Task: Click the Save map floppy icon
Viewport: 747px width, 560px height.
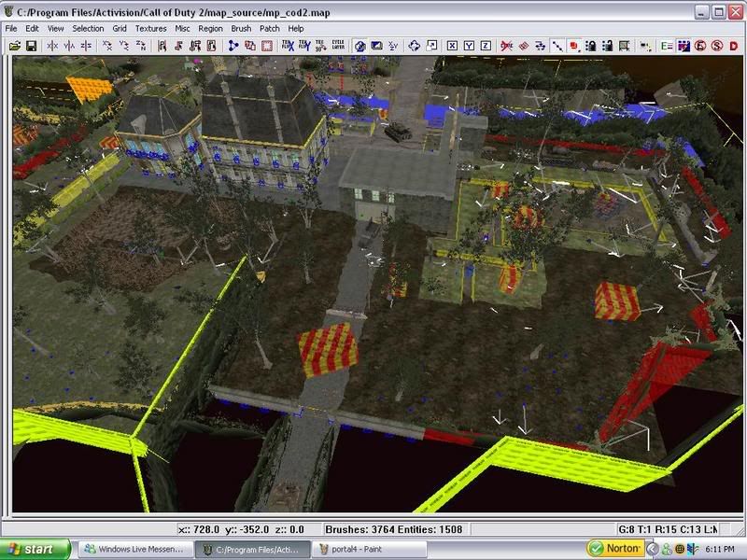Action: pyautogui.click(x=31, y=45)
